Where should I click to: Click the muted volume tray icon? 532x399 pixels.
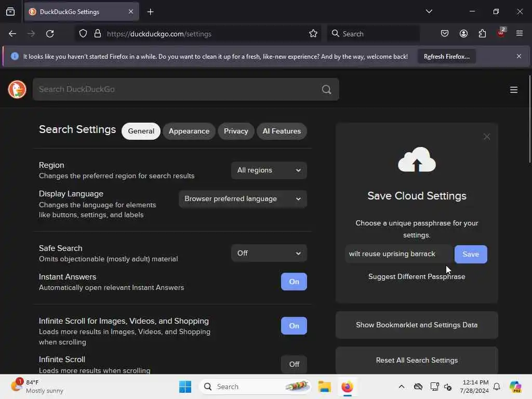pos(448,387)
